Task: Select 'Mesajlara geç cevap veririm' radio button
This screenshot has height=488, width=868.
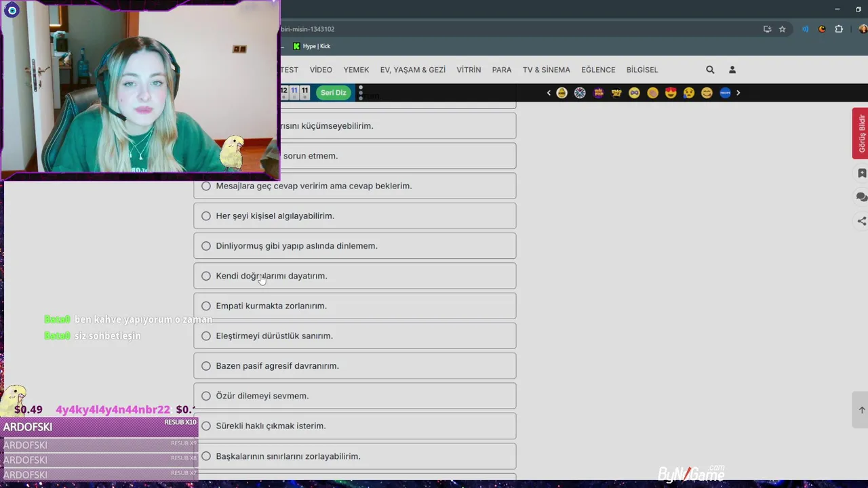Action: tap(206, 186)
